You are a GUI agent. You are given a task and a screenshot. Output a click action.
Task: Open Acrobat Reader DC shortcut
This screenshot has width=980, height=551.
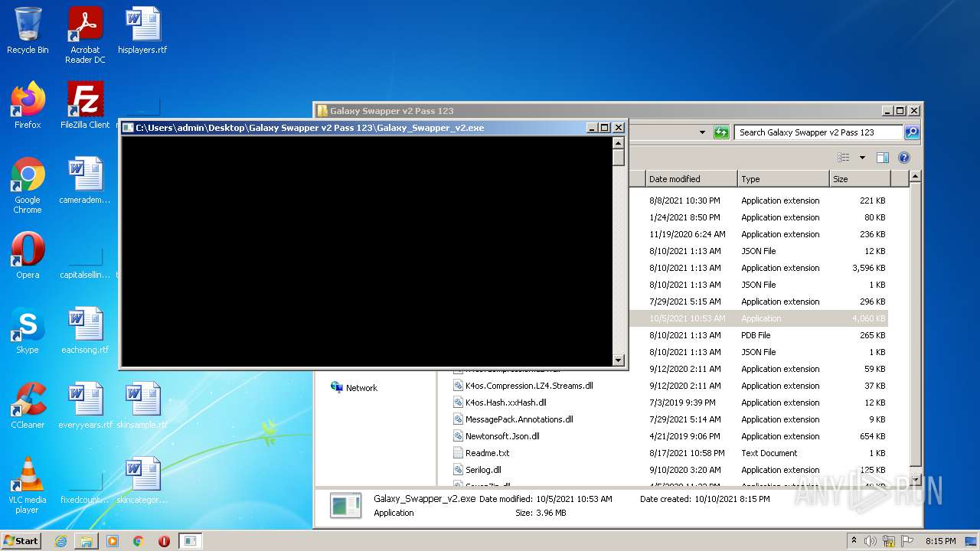pos(85,35)
